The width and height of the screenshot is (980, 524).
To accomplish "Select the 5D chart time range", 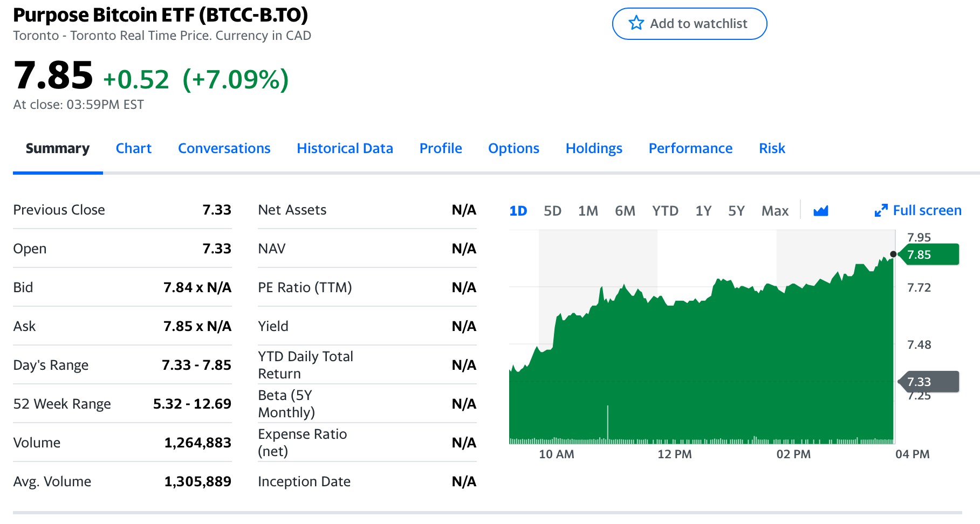I will (x=552, y=211).
